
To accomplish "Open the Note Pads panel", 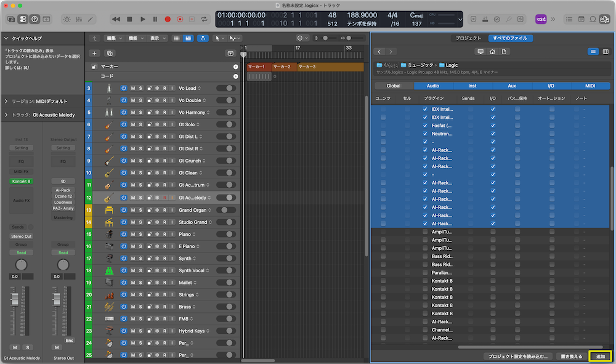I will tap(581, 19).
